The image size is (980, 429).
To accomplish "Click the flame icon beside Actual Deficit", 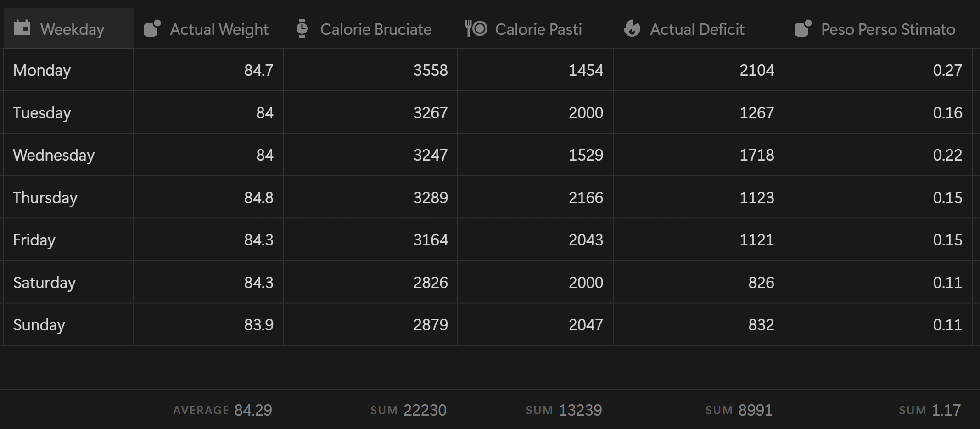I will (632, 28).
